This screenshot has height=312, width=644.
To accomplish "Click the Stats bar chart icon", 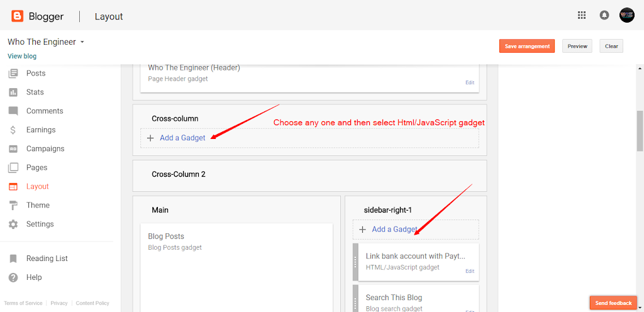I will [13, 92].
